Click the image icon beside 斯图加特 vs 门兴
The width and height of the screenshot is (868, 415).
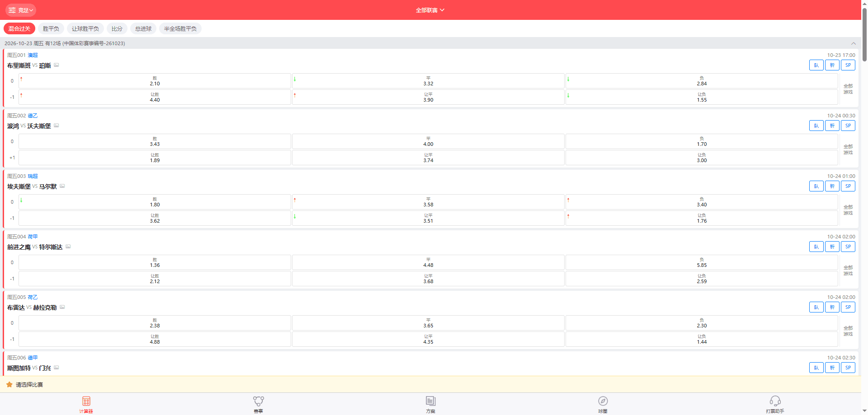(57, 368)
